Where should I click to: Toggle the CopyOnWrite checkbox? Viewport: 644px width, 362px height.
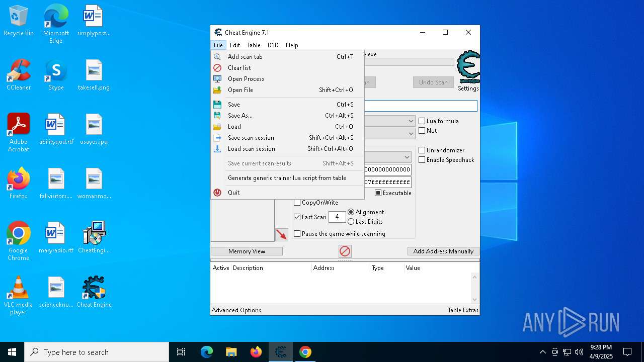pyautogui.click(x=297, y=203)
